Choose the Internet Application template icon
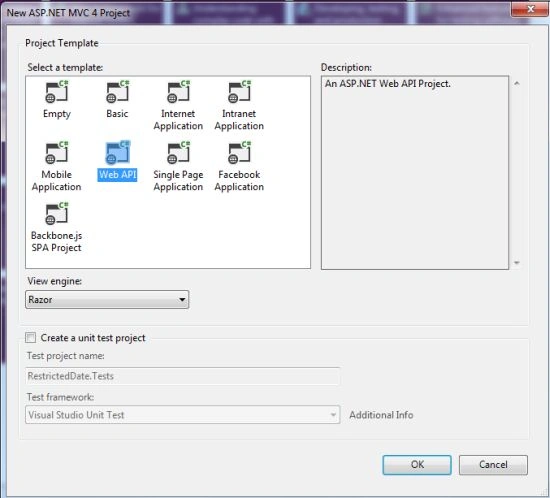The image size is (550, 498). coord(179,92)
